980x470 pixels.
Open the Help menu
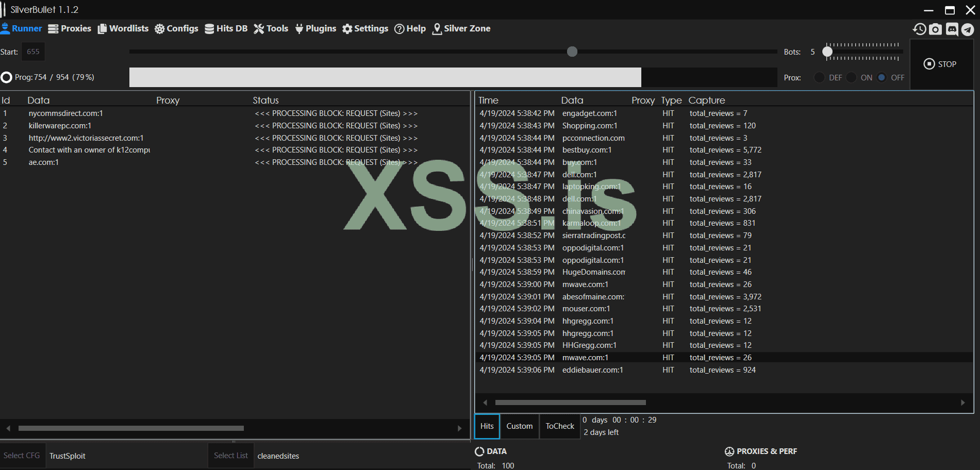(x=410, y=28)
